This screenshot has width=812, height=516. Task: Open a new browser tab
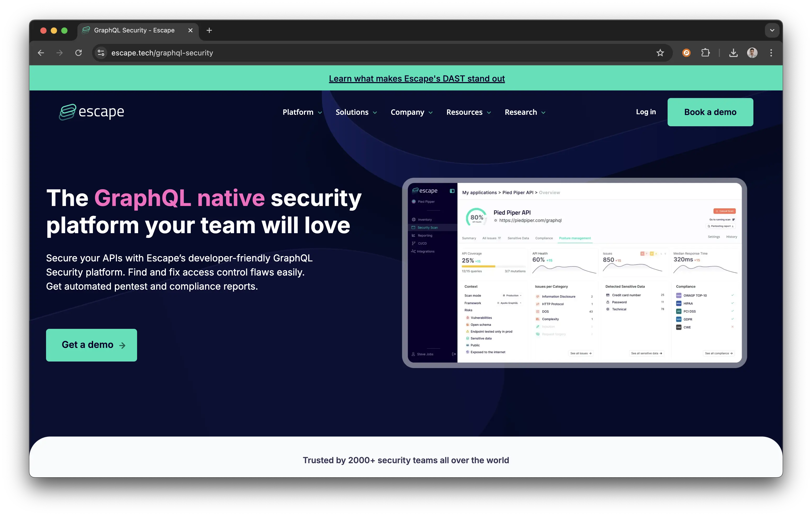209,30
